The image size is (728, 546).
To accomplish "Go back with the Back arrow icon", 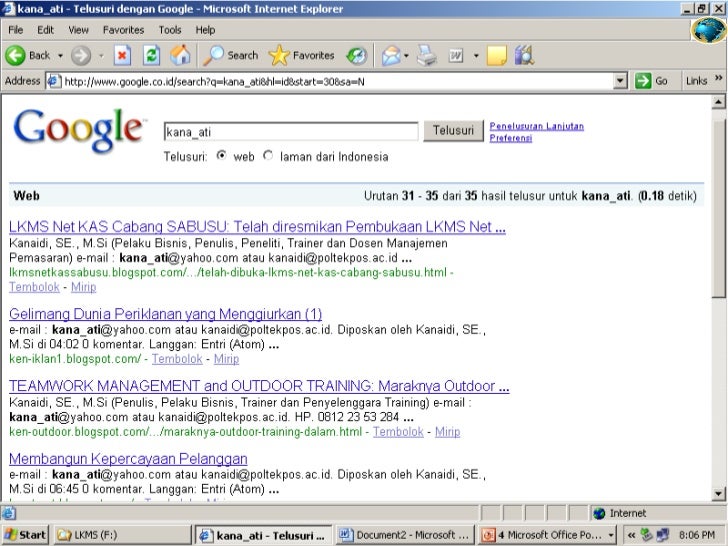I will pyautogui.click(x=15, y=56).
